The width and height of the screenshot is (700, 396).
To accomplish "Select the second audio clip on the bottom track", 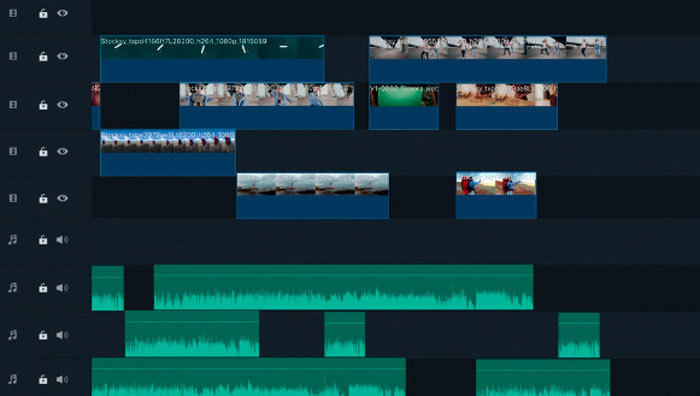I will [x=543, y=378].
